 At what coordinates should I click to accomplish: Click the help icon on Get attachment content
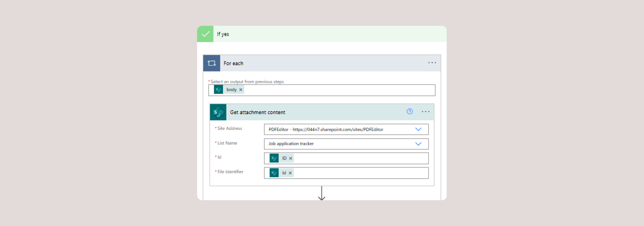coord(410,112)
